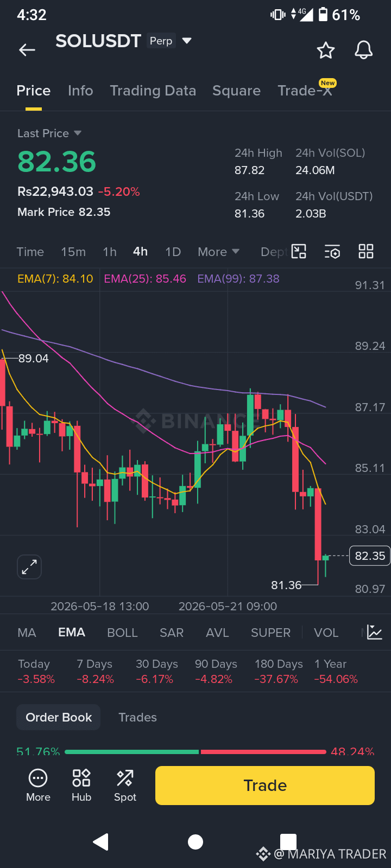Select the 1D timeframe
Image resolution: width=391 pixels, height=868 pixels.
pyautogui.click(x=173, y=252)
